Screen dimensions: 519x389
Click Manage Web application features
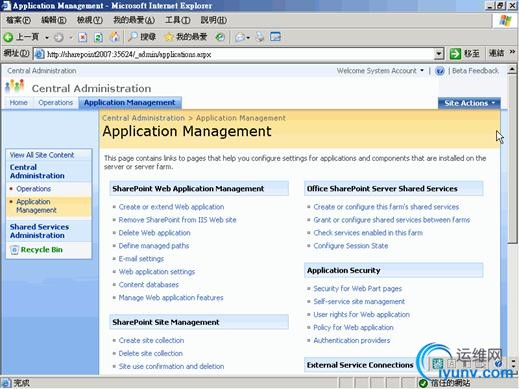(x=171, y=298)
